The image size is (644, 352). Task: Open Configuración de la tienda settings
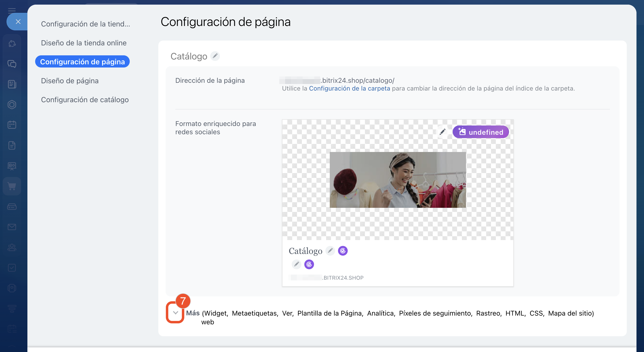86,24
